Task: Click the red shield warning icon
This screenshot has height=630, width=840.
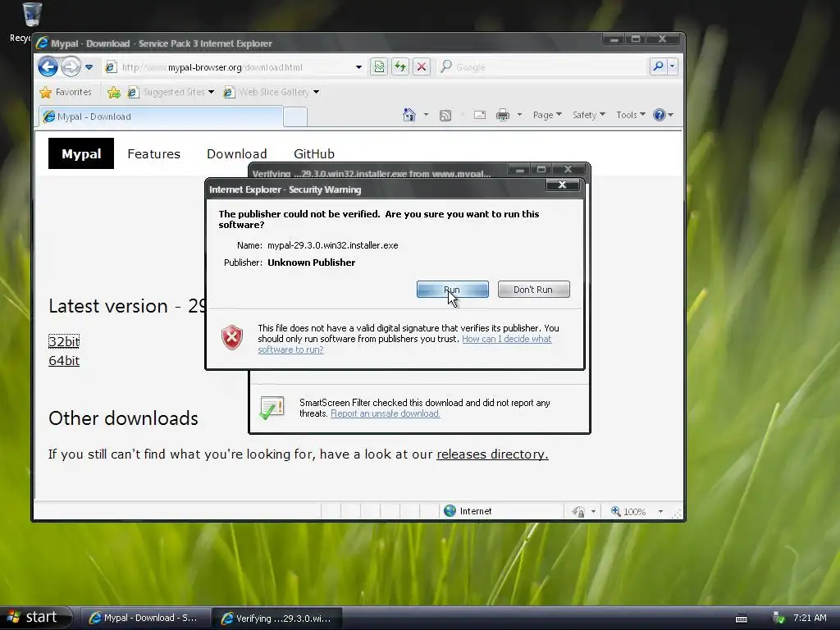Action: pos(232,337)
